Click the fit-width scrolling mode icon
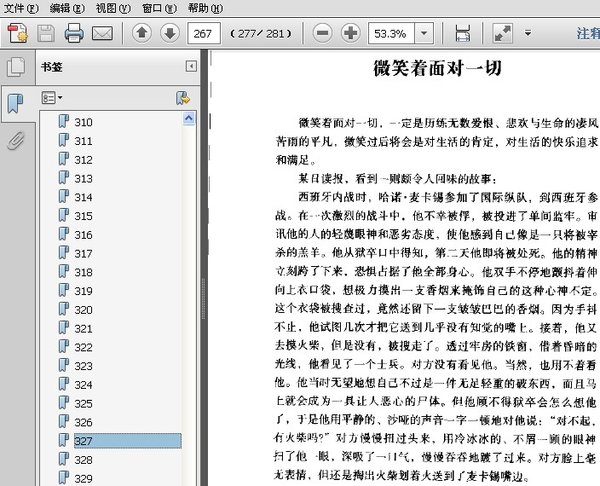Screen dimensions: 600x486 [x=462, y=33]
